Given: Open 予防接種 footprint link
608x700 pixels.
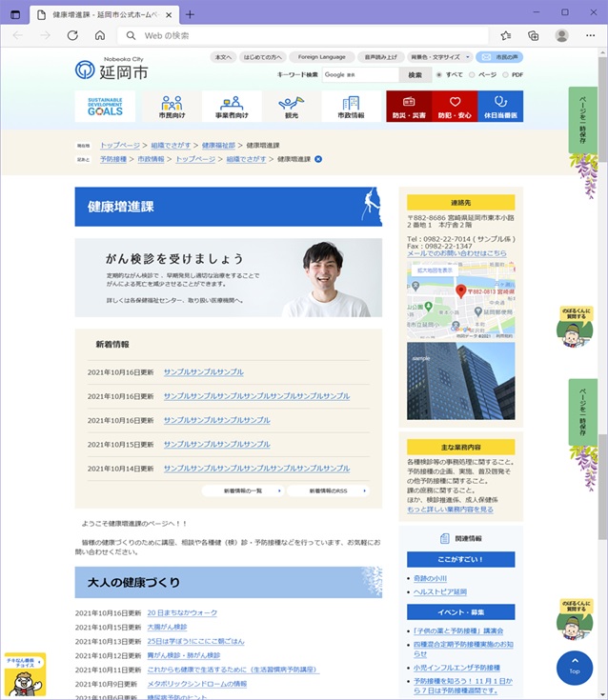Looking at the screenshot, I should (113, 159).
